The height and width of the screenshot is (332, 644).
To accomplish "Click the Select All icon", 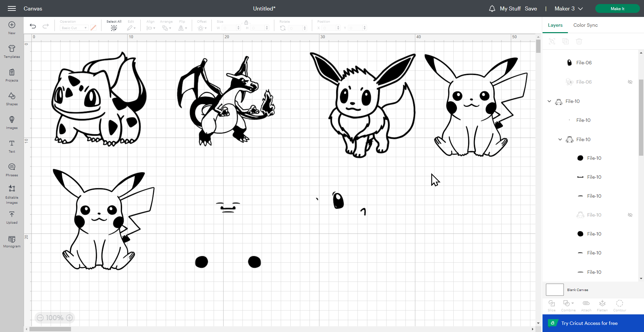I will pos(114,28).
